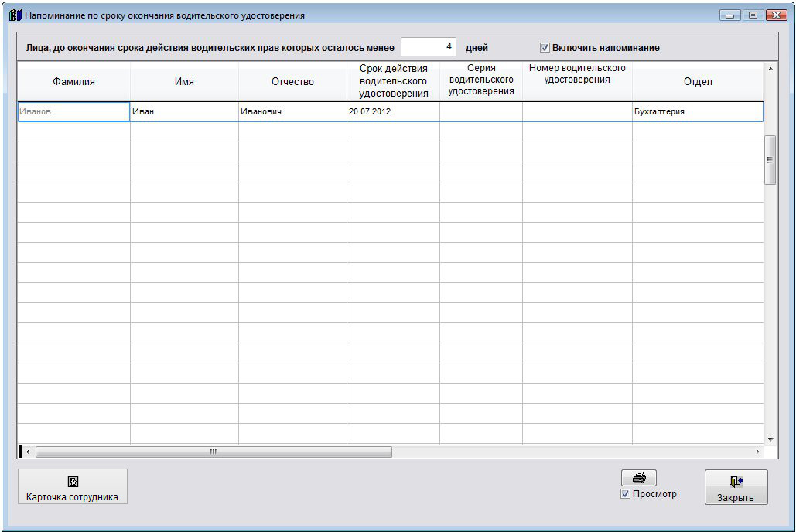796x532 pixels.
Task: Click the application icon in title bar
Action: tap(15, 15)
